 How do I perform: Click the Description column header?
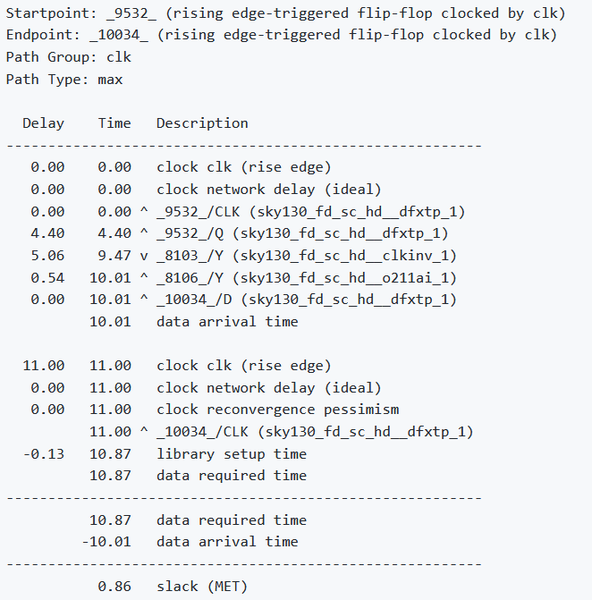pos(202,123)
